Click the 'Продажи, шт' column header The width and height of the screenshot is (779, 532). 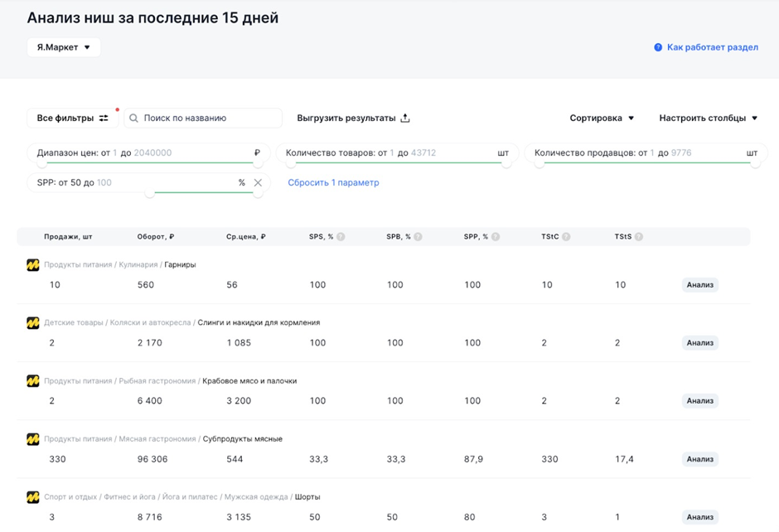pyautogui.click(x=68, y=236)
